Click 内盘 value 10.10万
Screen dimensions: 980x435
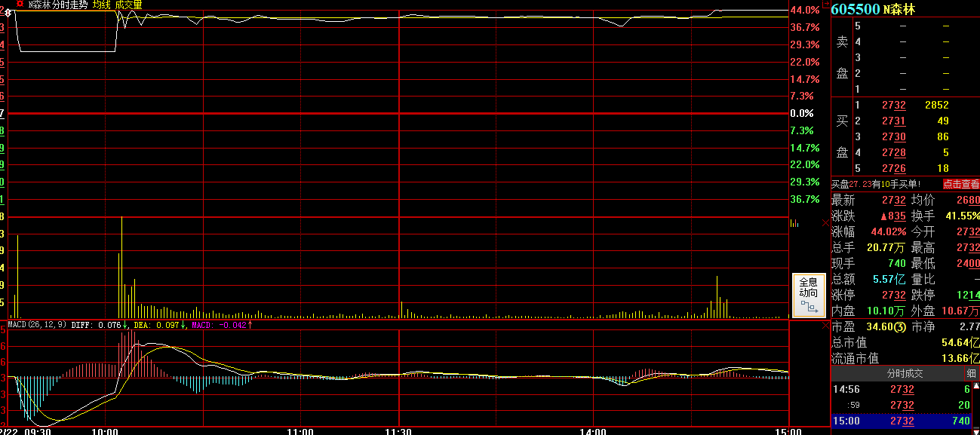point(887,311)
